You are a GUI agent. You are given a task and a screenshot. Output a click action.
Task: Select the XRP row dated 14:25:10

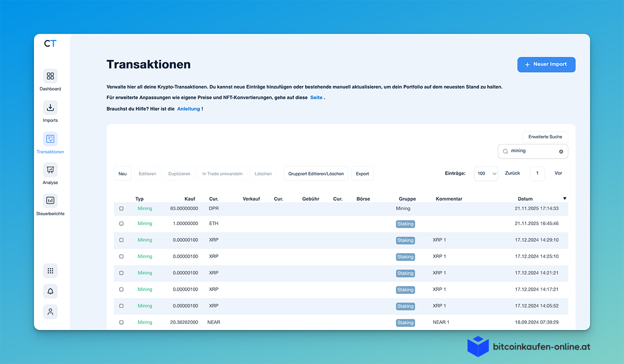[121, 256]
